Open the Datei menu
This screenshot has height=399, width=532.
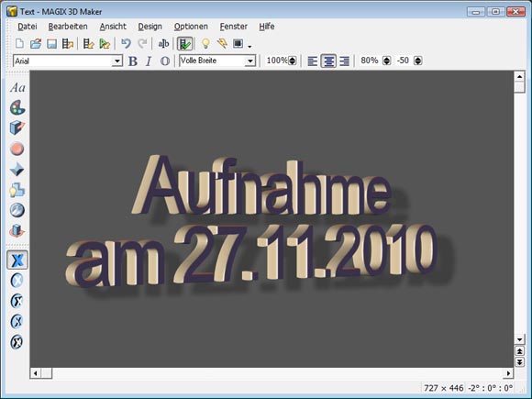click(28, 27)
